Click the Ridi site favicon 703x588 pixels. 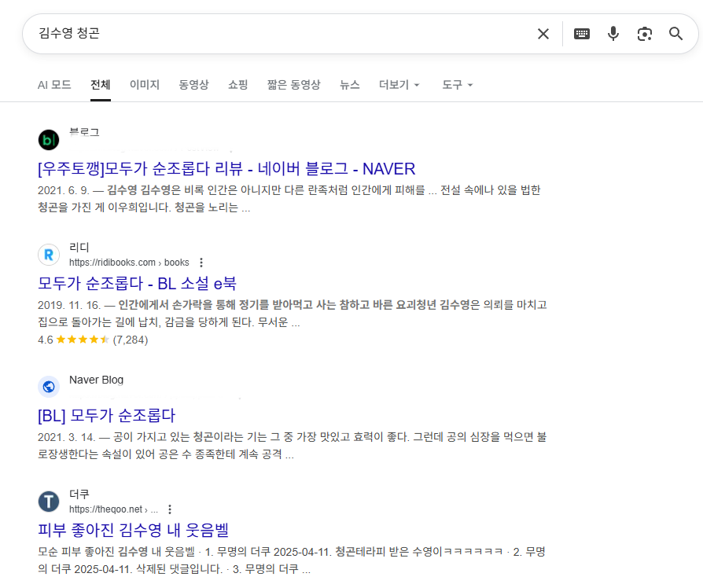click(x=49, y=255)
